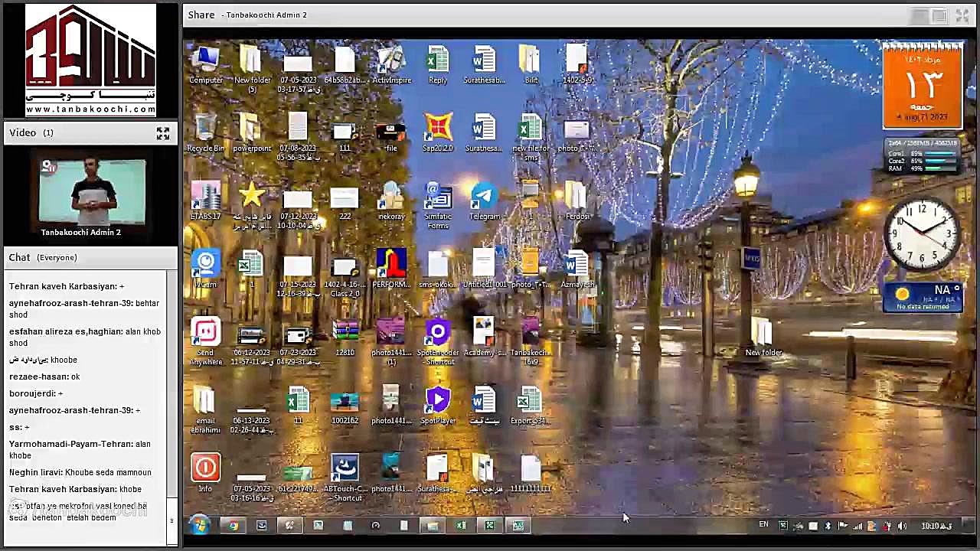The height and width of the screenshot is (551, 980).
Task: Select the ABTouch shortcut icon
Action: tap(345, 478)
